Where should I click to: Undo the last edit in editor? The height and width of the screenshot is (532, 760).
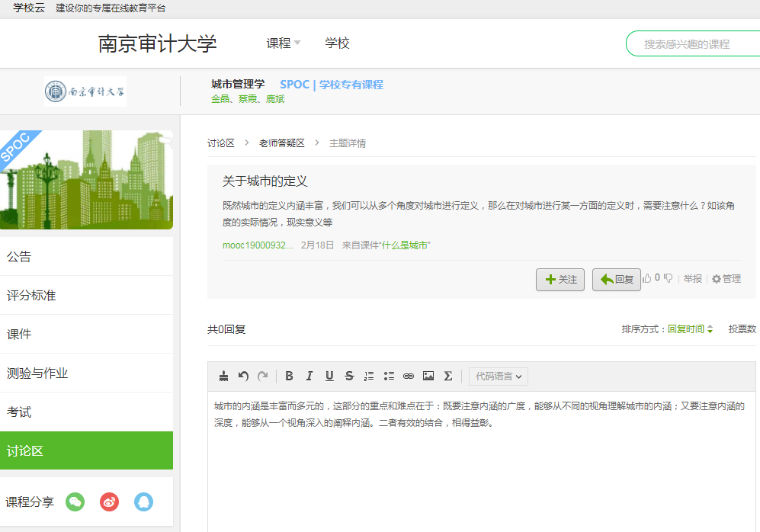(x=243, y=376)
